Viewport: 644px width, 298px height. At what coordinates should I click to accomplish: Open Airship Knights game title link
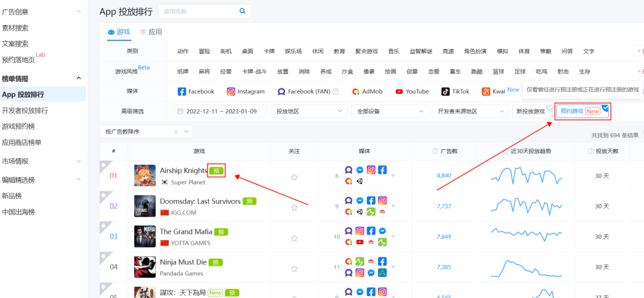click(x=184, y=171)
